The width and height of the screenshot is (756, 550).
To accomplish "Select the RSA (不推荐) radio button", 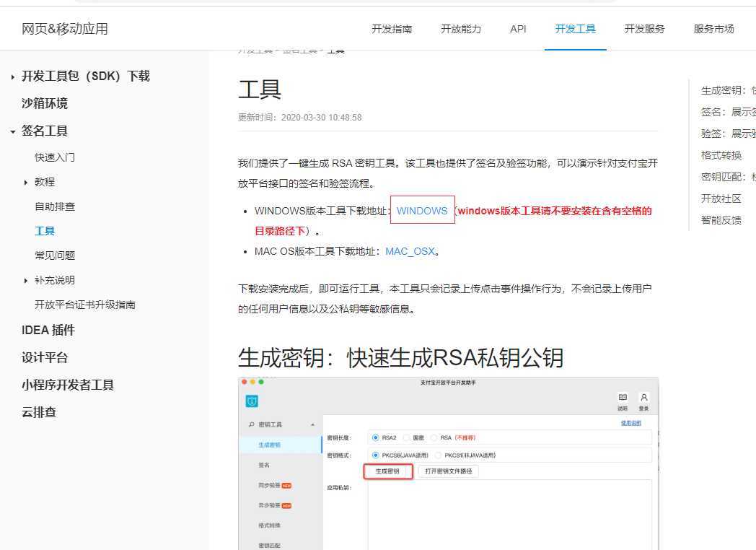I will 434,437.
